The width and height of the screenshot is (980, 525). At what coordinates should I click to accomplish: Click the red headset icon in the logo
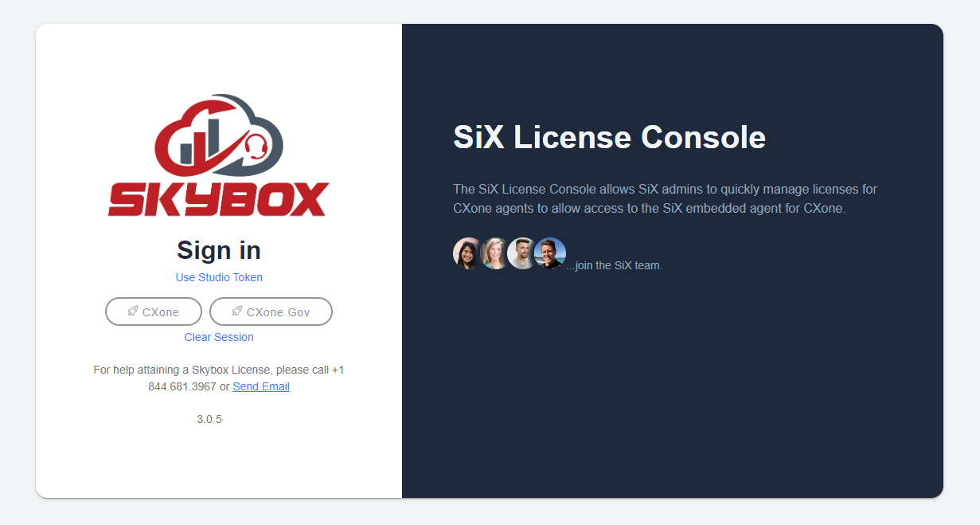(255, 147)
